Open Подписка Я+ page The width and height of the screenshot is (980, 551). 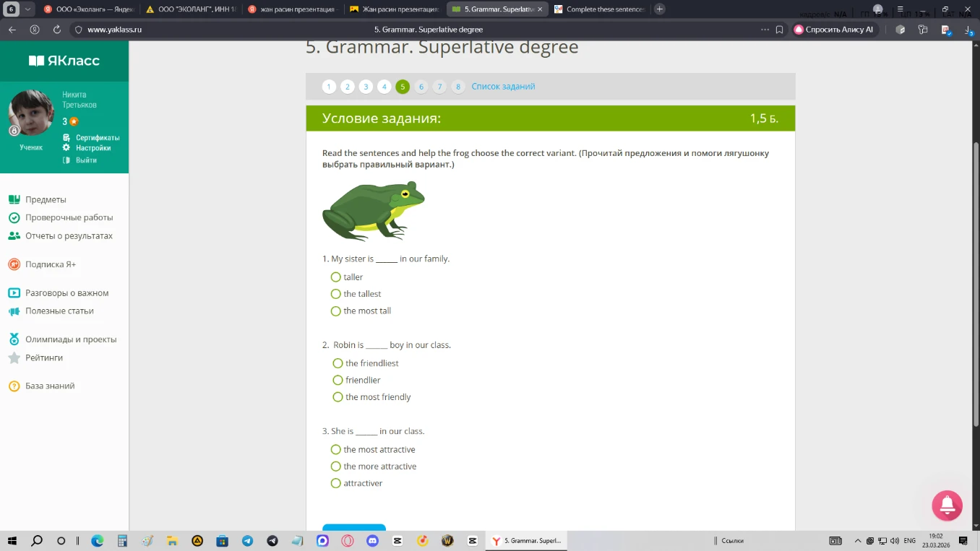42,264
